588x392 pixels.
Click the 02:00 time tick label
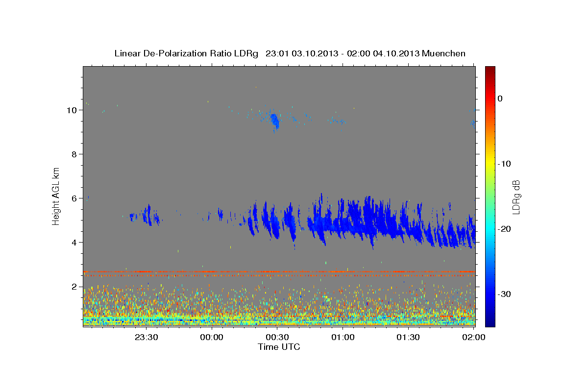coord(474,337)
